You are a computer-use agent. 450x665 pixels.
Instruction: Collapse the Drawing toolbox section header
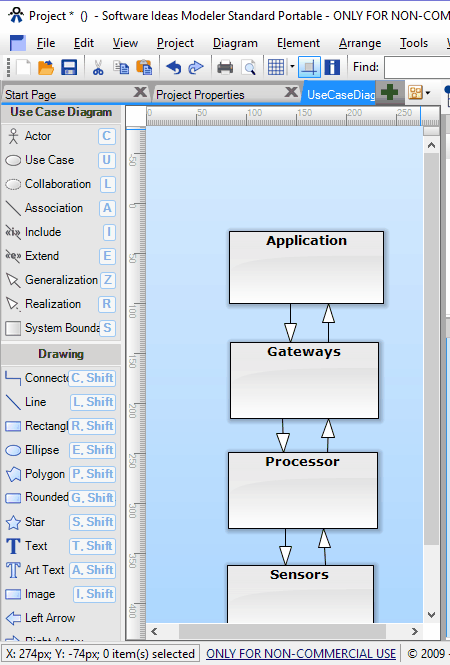point(61,354)
